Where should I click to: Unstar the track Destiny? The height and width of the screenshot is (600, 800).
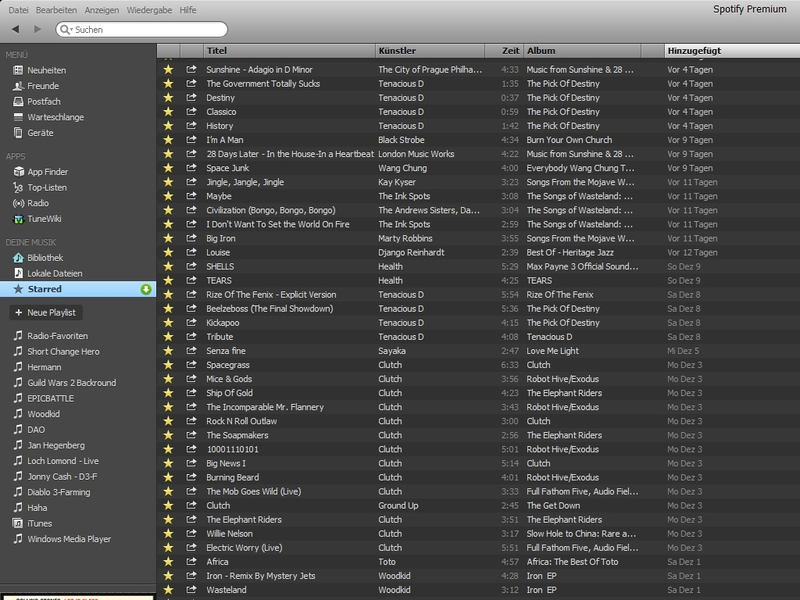click(168, 97)
